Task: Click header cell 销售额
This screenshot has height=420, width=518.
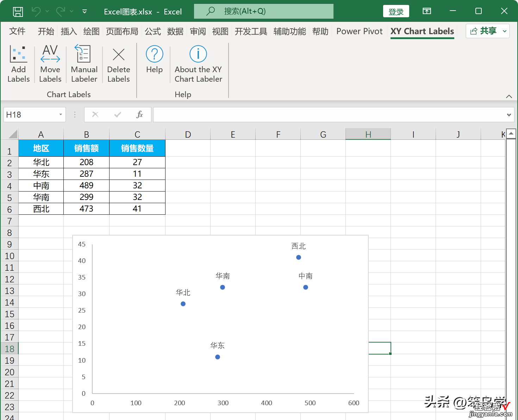Action: coord(86,148)
